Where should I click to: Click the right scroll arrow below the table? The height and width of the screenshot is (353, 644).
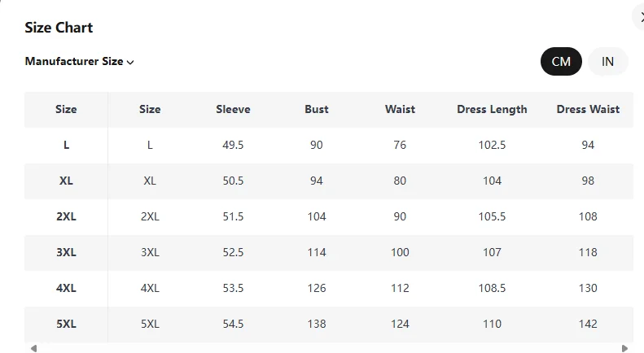[x=624, y=348]
